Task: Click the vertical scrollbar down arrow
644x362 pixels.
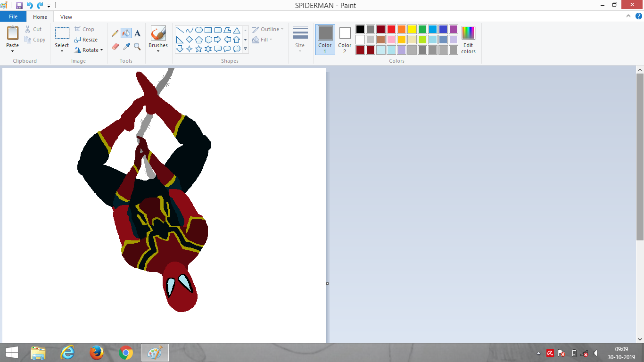Action: point(640,339)
